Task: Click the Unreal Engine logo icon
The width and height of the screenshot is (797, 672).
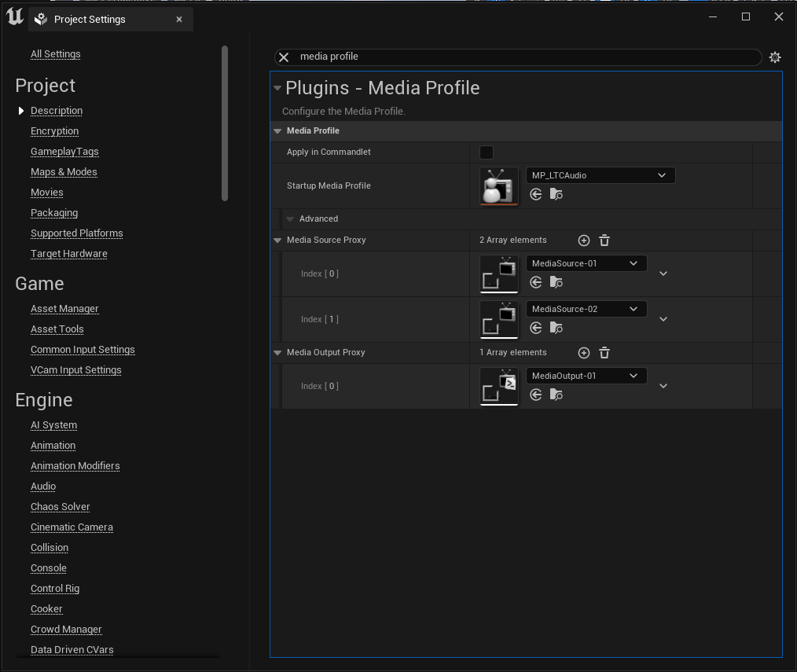Action: 15,17
